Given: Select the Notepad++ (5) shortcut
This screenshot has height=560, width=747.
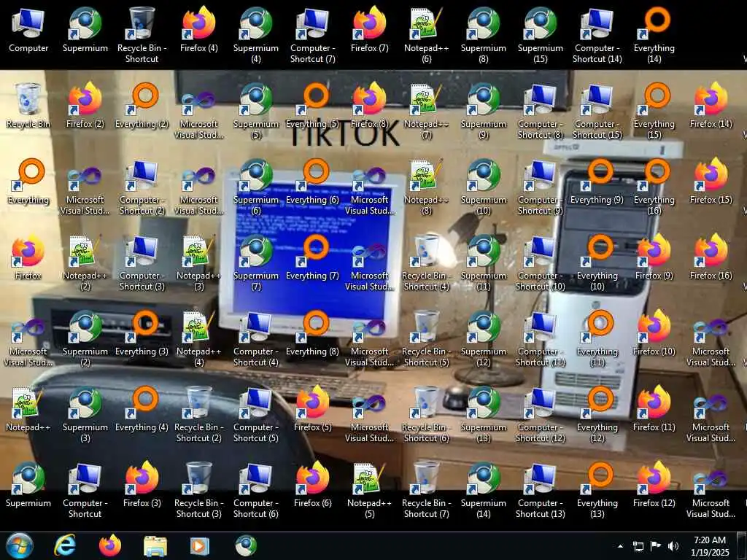Looking at the screenshot, I should (x=370, y=490).
